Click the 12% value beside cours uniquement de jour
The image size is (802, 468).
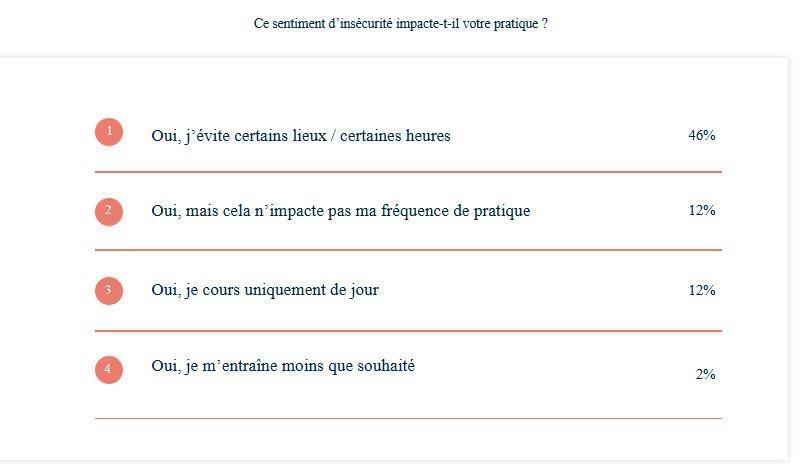pyautogui.click(x=702, y=290)
